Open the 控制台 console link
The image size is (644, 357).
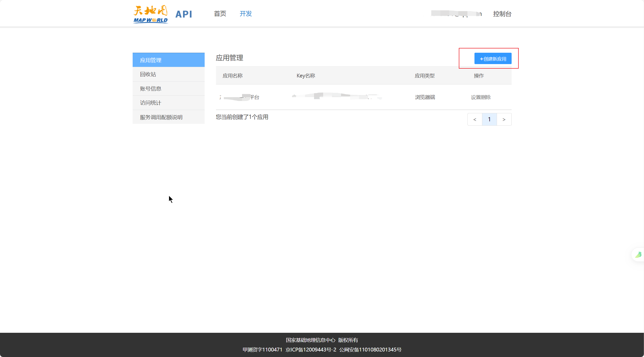click(x=502, y=14)
